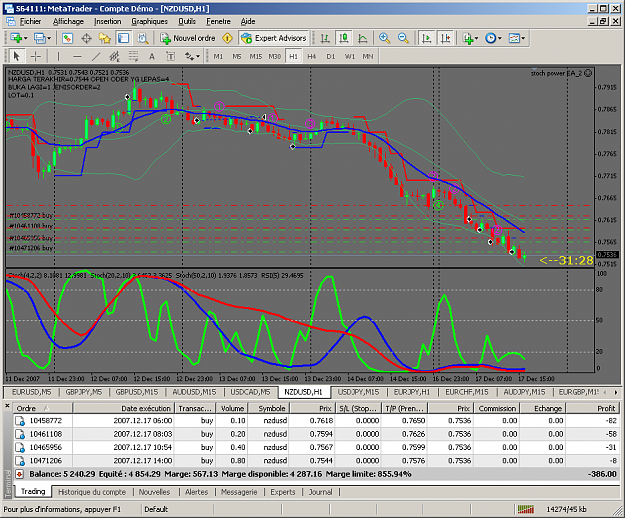Open the Experts terminal tab
The height and width of the screenshot is (518, 625).
pos(283,492)
